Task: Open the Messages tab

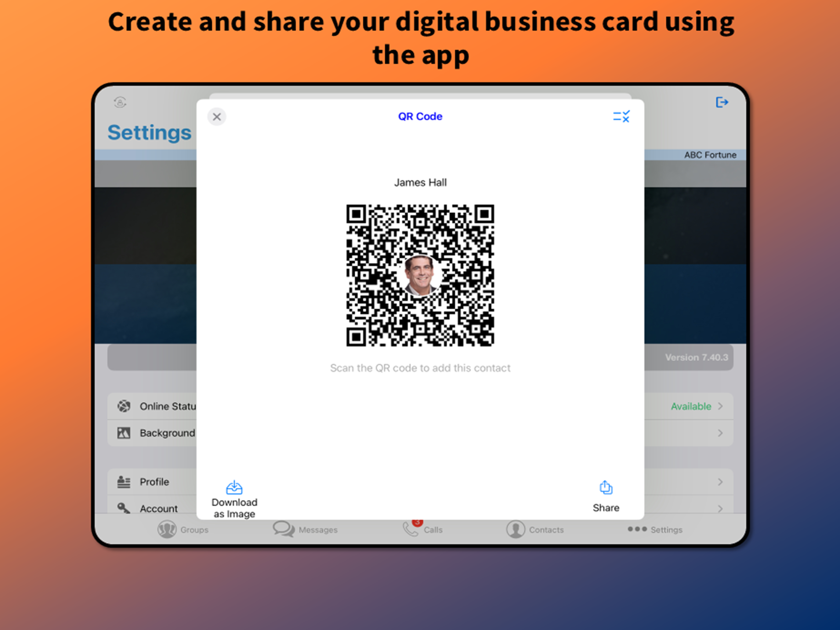Action: [305, 529]
